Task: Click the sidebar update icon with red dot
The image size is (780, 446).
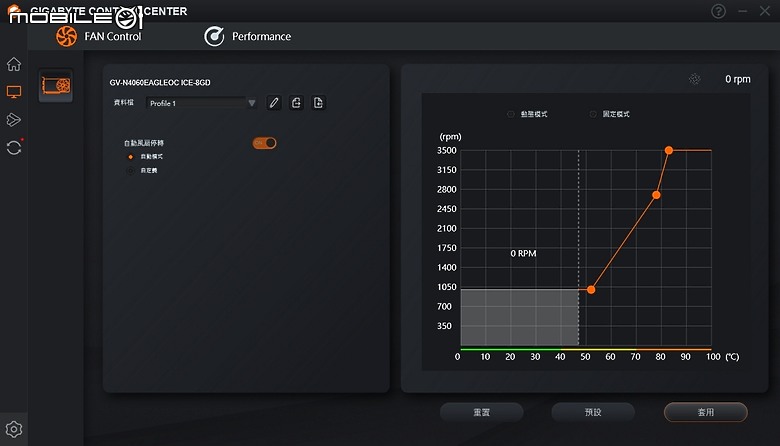Action: tap(14, 147)
